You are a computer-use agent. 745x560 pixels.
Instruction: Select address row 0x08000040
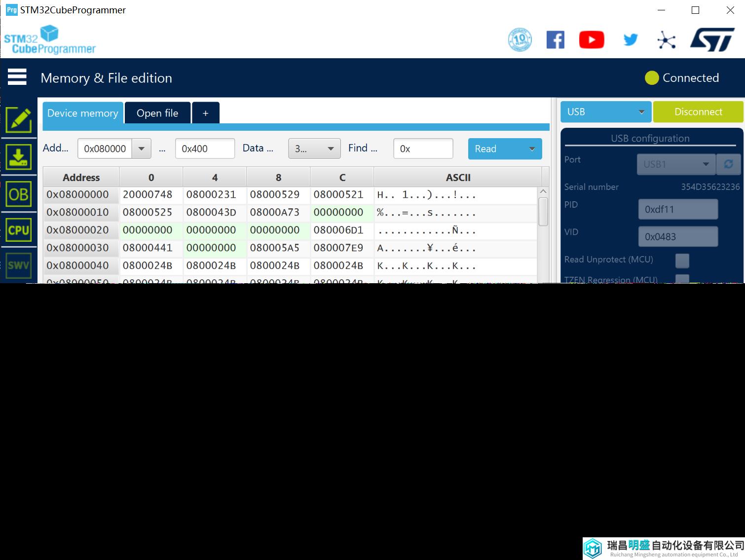(81, 265)
